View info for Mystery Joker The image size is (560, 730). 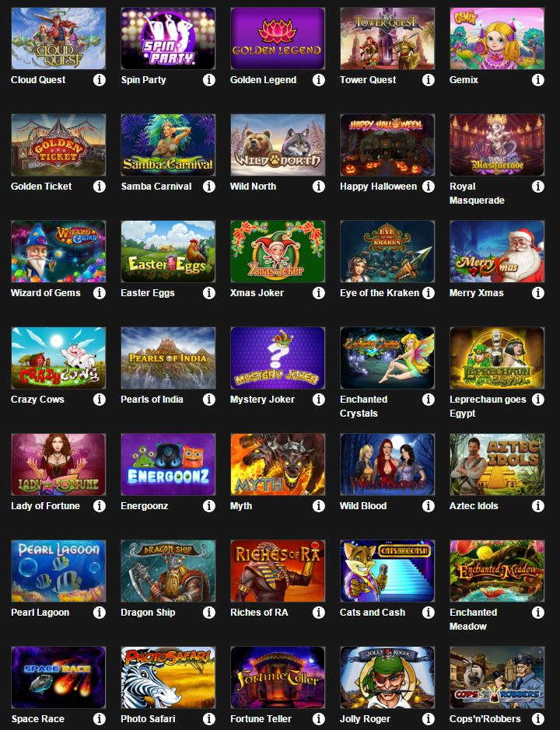[x=319, y=400]
